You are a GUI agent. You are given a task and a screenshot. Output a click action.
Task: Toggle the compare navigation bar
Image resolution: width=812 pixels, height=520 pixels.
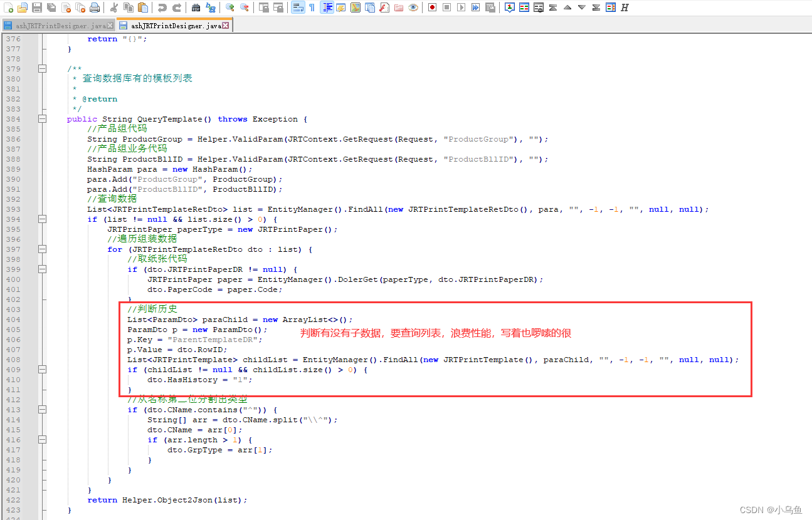click(x=611, y=8)
